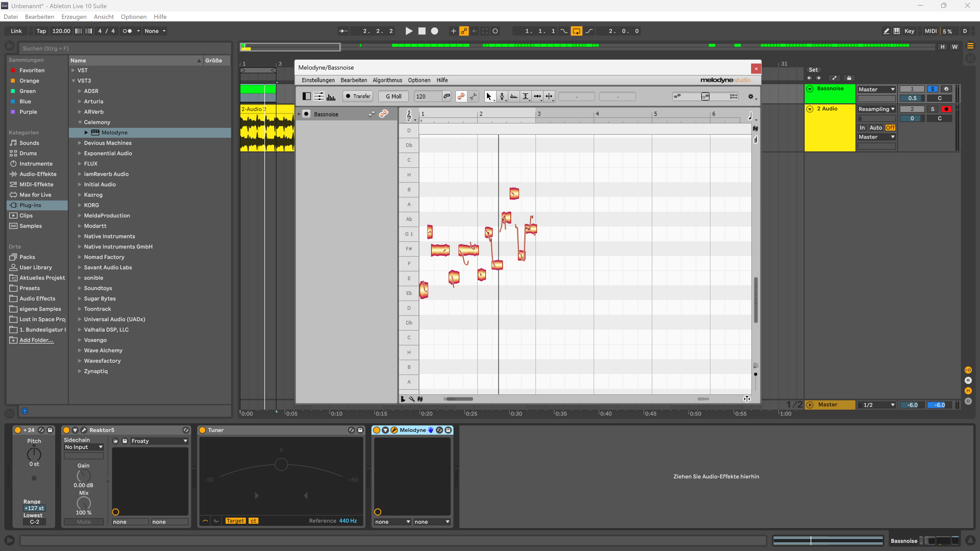The width and height of the screenshot is (980, 551).
Task: Open the Melodyne Einstellungen menu
Action: click(318, 80)
